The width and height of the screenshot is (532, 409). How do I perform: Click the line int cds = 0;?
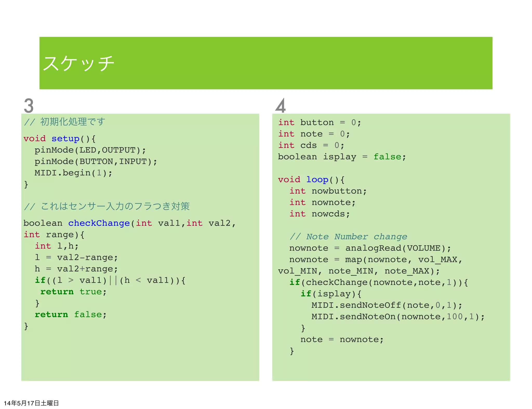click(x=311, y=145)
